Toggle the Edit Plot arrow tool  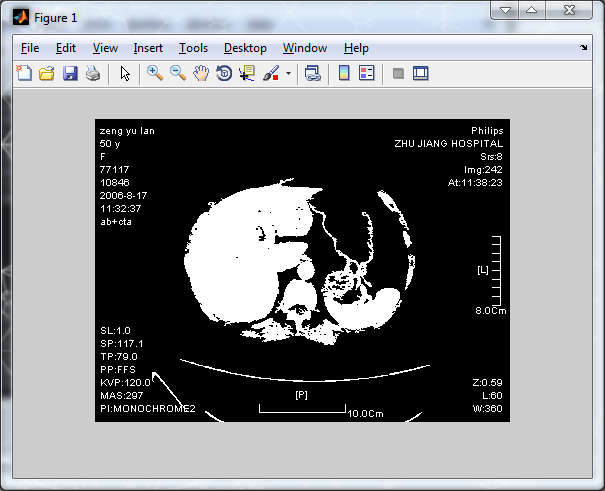125,73
